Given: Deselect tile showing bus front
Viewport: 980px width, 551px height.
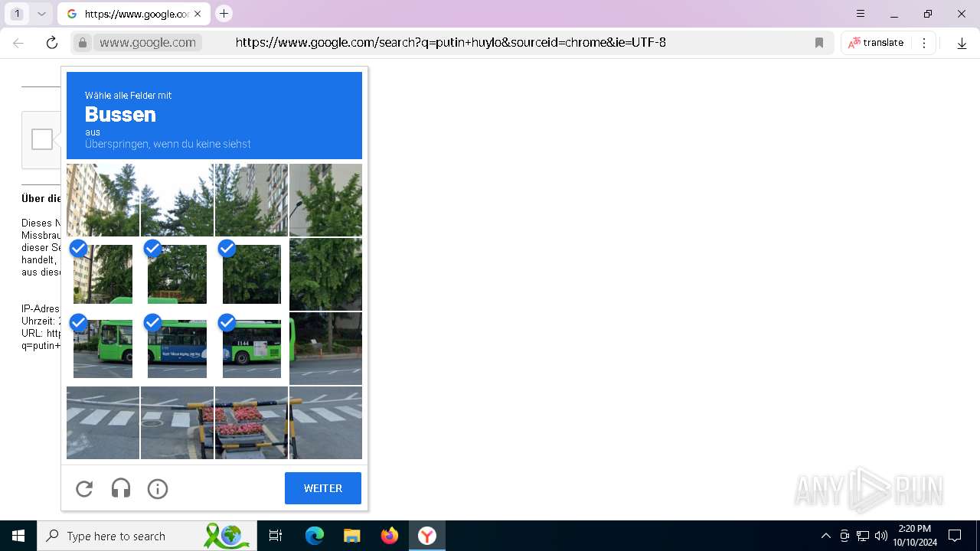Looking at the screenshot, I should pyautogui.click(x=103, y=348).
